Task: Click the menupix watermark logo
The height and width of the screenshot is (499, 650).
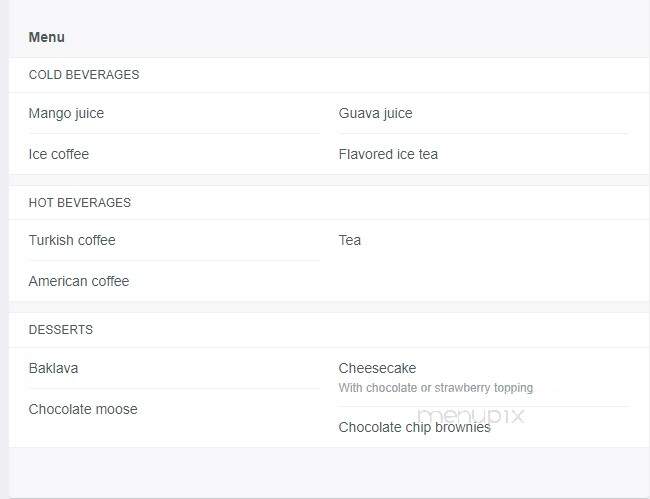Action: click(471, 416)
